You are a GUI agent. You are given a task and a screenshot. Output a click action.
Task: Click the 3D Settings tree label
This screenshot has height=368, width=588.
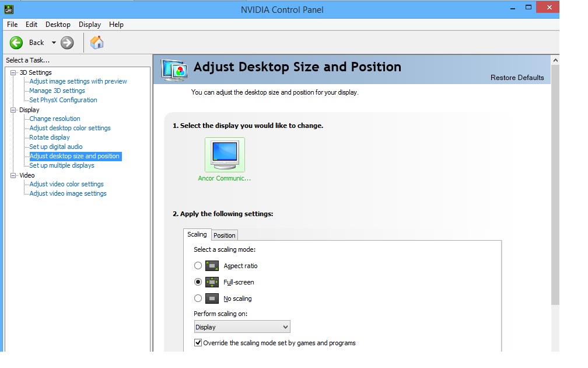click(36, 72)
